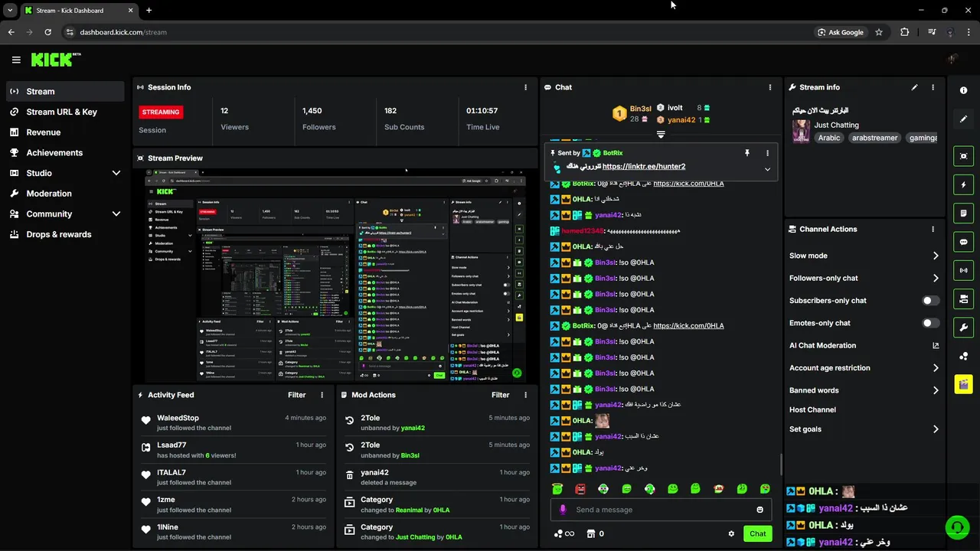Image resolution: width=980 pixels, height=551 pixels.
Task: Open linktr.ee/hunter2 link in pinned message
Action: (x=644, y=166)
